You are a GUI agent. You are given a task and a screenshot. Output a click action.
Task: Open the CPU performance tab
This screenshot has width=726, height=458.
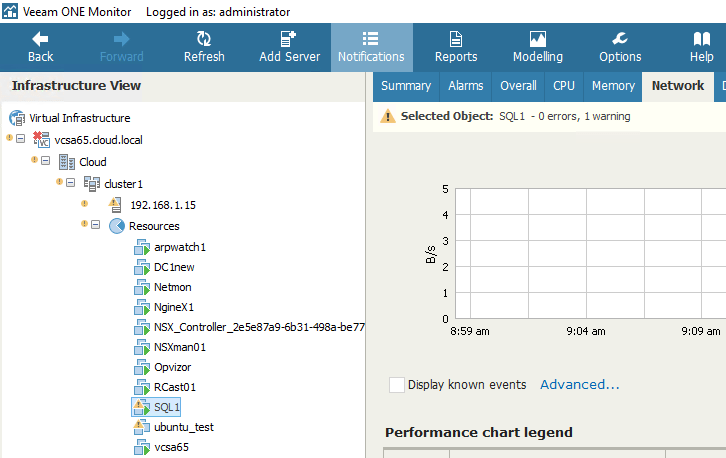point(564,86)
